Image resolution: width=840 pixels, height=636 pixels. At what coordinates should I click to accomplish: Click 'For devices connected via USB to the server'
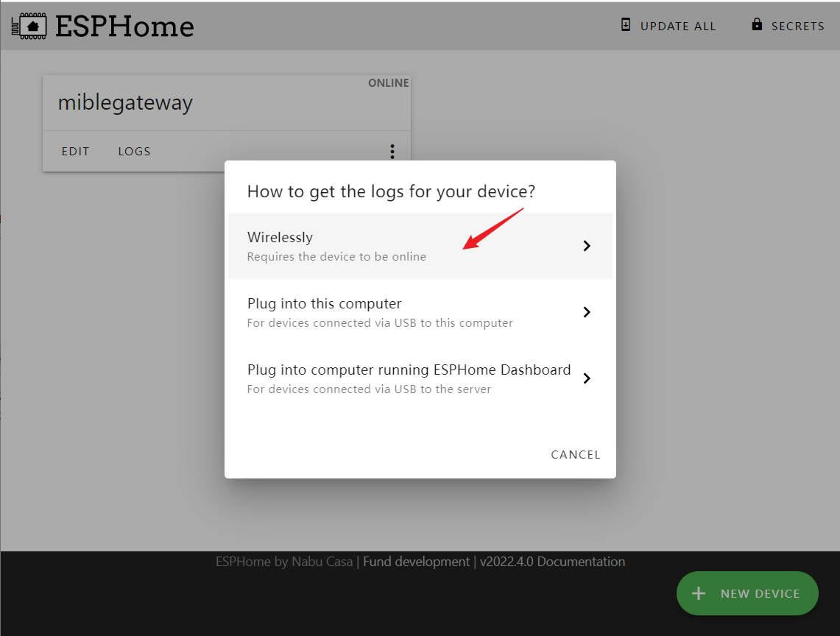pos(369,389)
